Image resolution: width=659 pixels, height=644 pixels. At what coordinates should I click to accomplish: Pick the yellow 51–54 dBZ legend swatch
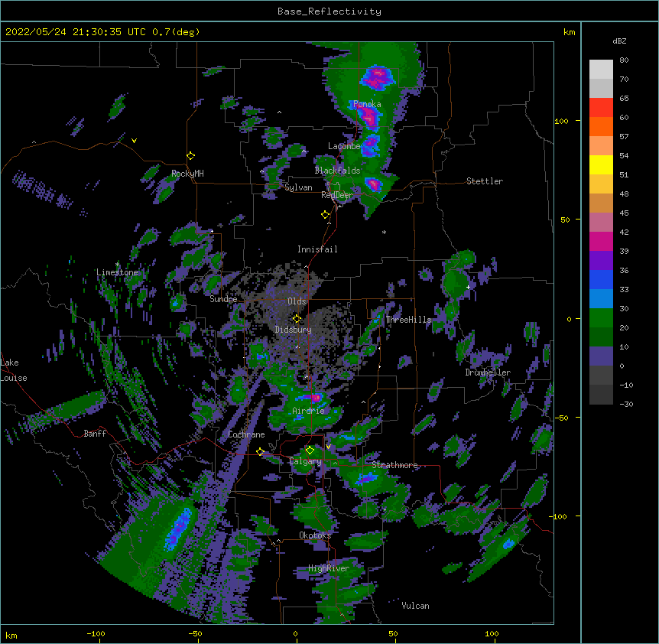pos(601,164)
